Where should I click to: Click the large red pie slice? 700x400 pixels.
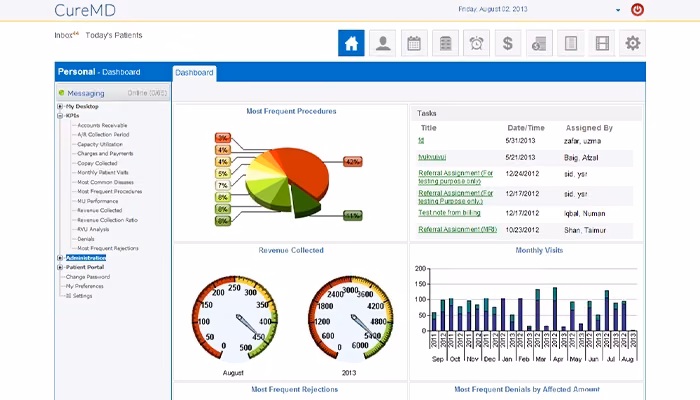(304, 170)
